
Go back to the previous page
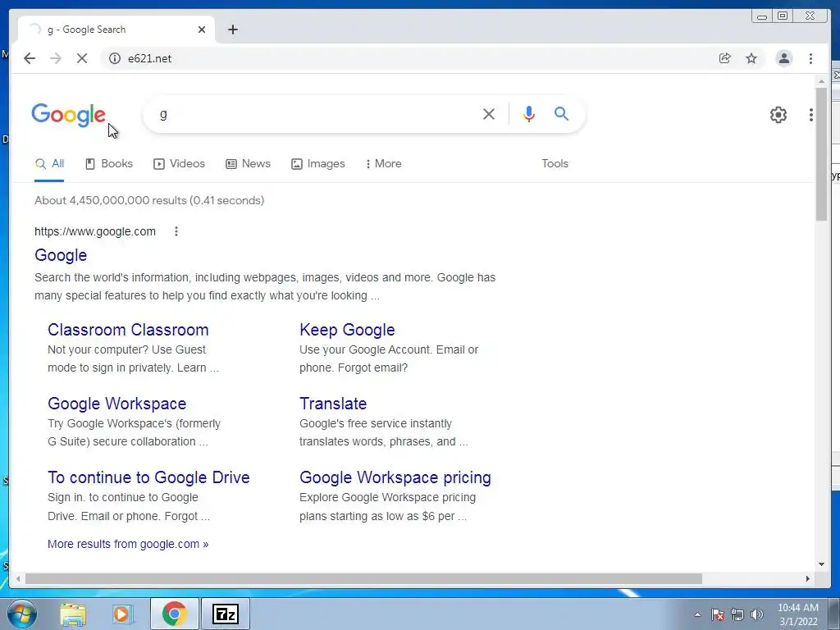click(x=30, y=58)
